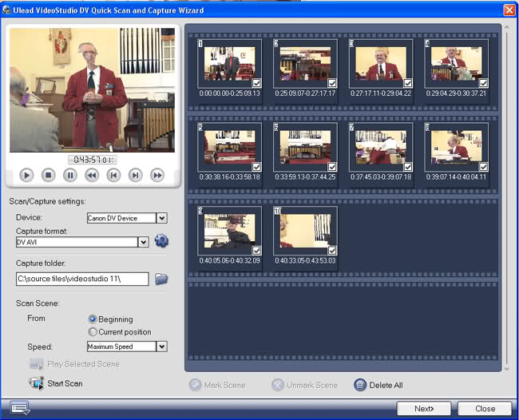Uncheck scene 8 checkbox

pyautogui.click(x=484, y=166)
